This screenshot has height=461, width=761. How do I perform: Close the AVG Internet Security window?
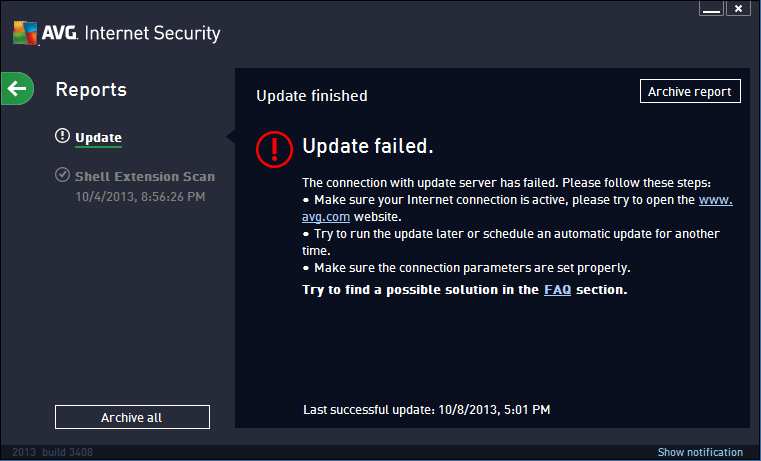[738, 9]
